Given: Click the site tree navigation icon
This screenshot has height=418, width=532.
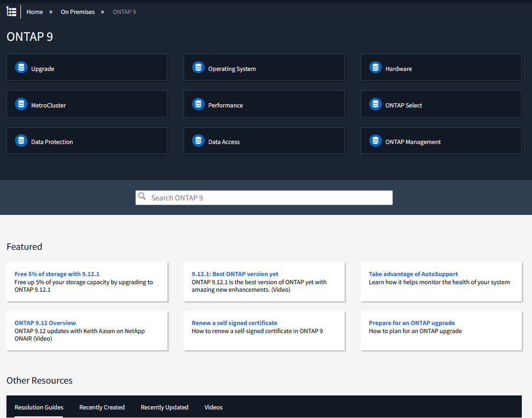Looking at the screenshot, I should pyautogui.click(x=11, y=11).
